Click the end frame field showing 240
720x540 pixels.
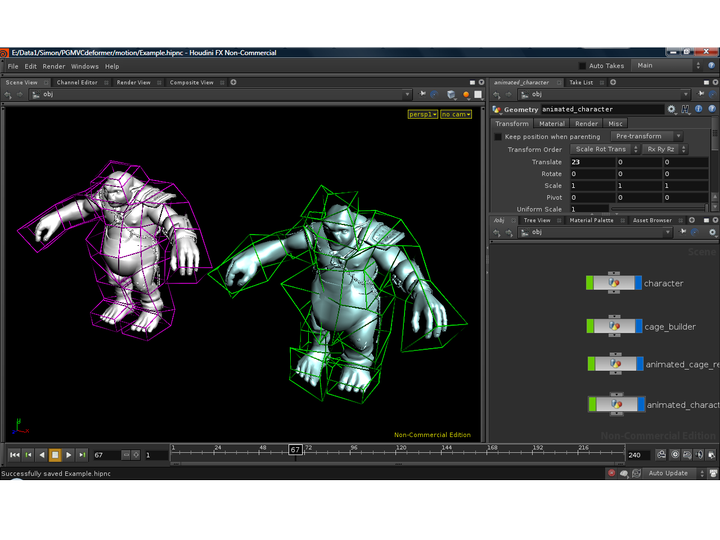[638, 455]
